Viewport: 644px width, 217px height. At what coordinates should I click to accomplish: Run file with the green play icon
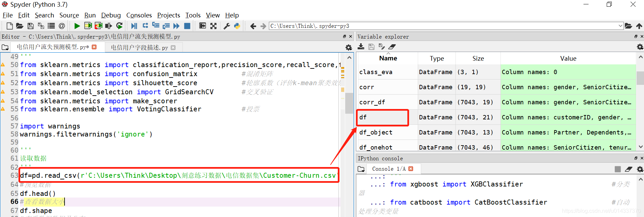(77, 26)
